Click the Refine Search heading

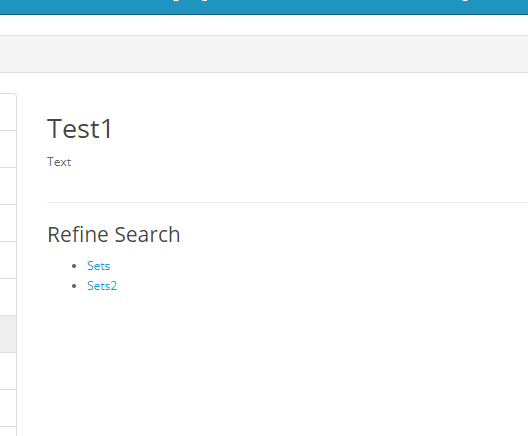point(114,234)
